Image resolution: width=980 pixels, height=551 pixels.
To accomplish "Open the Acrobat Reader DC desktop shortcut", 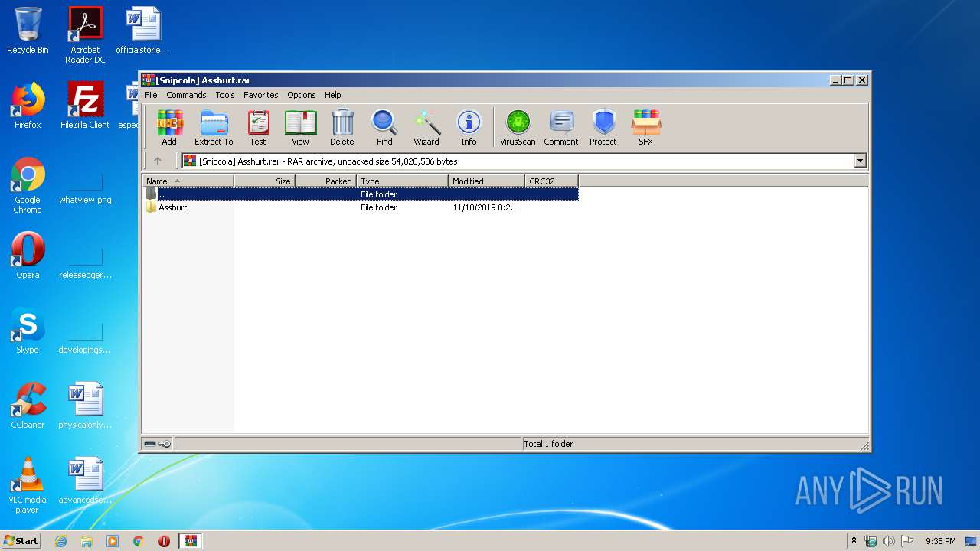I will (x=85, y=35).
